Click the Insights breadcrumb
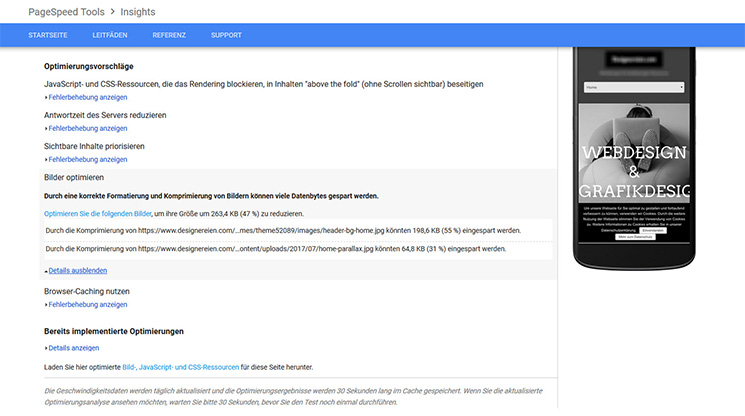Image resolution: width=745 pixels, height=416 pixels. click(x=138, y=12)
